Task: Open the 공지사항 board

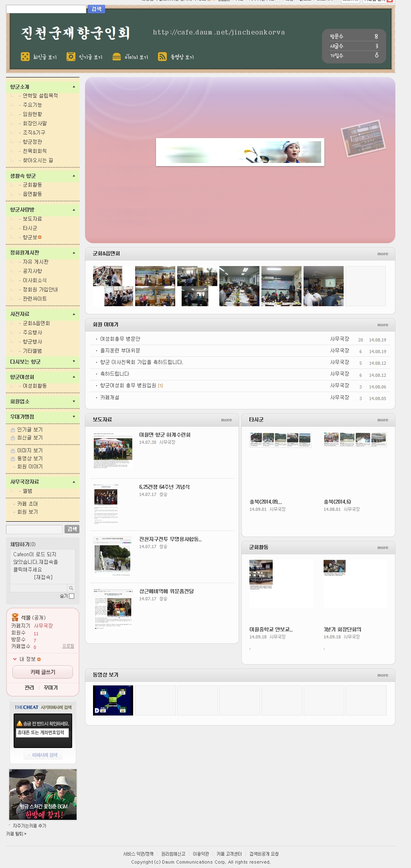Action: [32, 271]
